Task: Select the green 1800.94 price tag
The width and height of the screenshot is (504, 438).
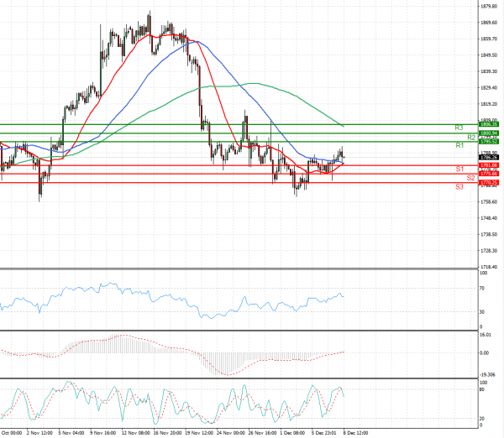Action: [x=489, y=133]
